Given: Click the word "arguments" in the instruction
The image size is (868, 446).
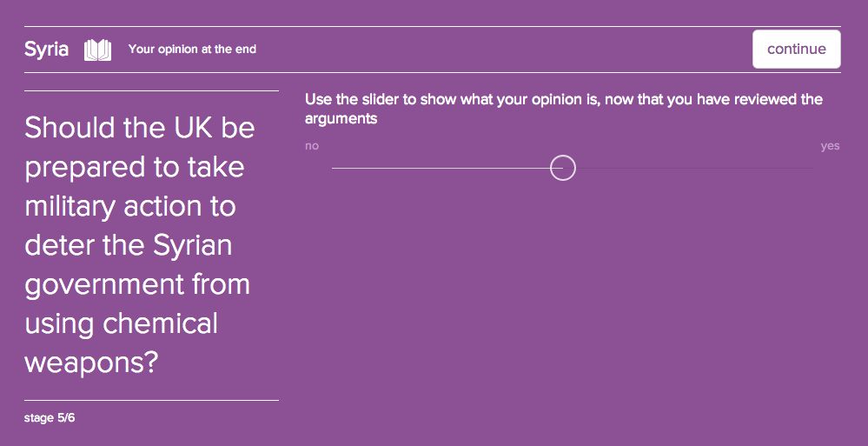Looking at the screenshot, I should [341, 118].
